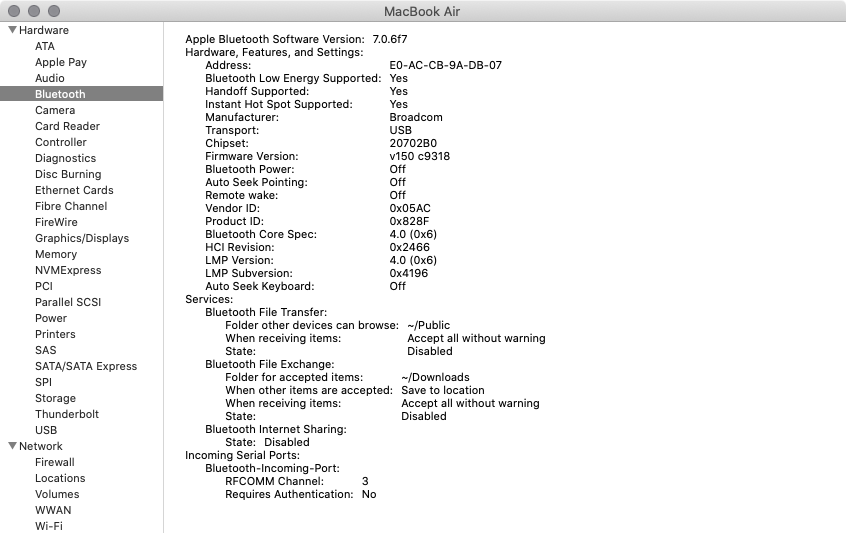The width and height of the screenshot is (846, 533).
Task: Click the Bluetooth Internet Sharing heading
Action: pyautogui.click(x=276, y=429)
